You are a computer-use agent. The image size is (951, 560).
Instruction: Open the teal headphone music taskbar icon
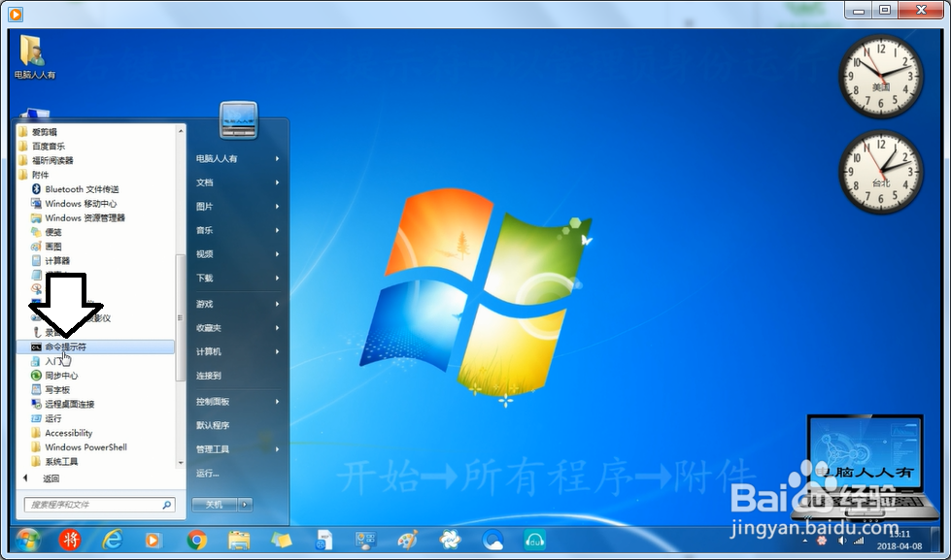(x=534, y=540)
